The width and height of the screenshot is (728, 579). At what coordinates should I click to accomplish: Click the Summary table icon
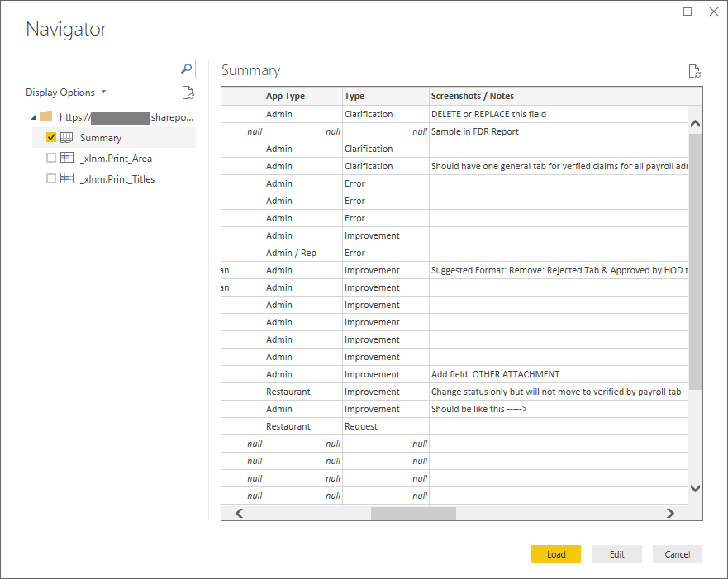67,138
